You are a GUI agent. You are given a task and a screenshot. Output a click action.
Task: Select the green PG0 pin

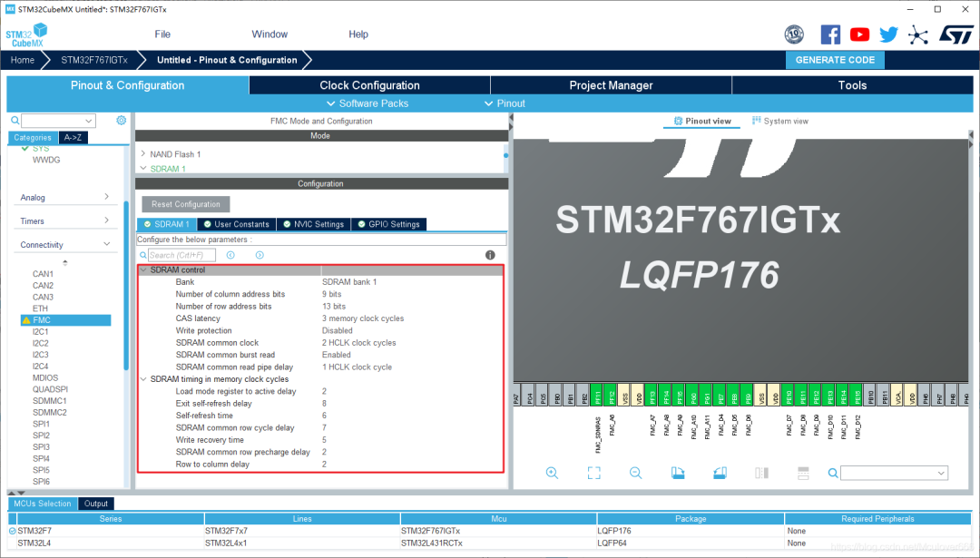[693, 396]
